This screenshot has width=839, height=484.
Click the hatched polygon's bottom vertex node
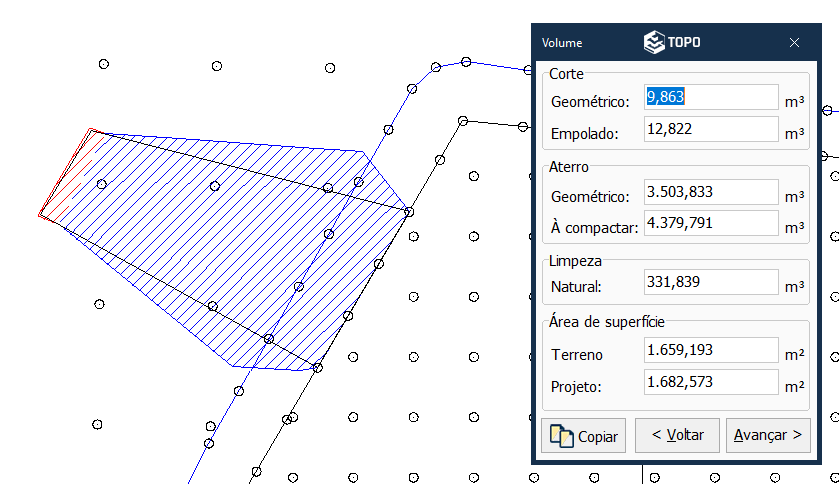(317, 368)
